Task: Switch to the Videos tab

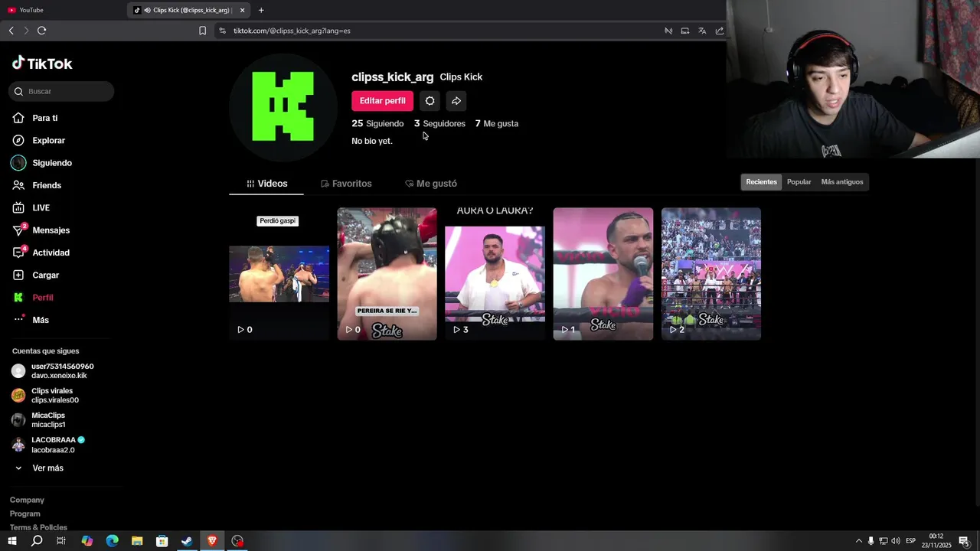Action: coord(266,184)
